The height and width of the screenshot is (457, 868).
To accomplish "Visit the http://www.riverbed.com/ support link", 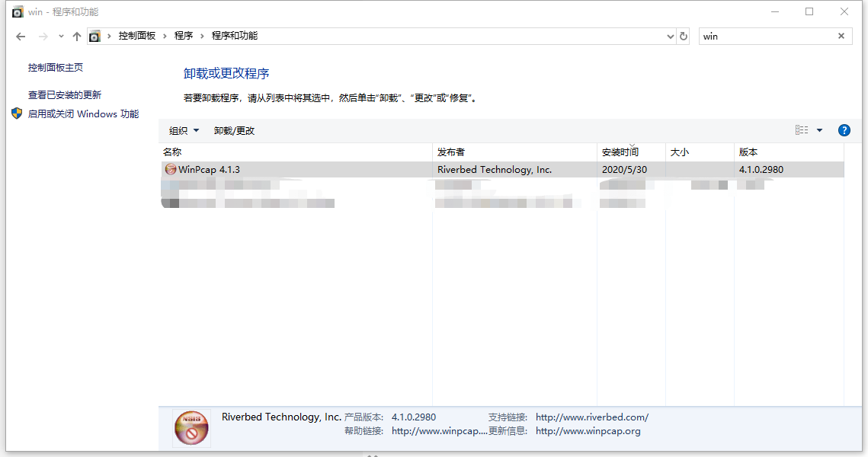I will coord(591,417).
